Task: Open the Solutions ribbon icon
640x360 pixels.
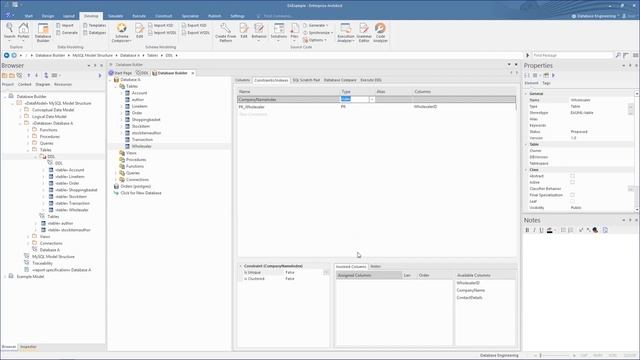Action: [x=279, y=31]
